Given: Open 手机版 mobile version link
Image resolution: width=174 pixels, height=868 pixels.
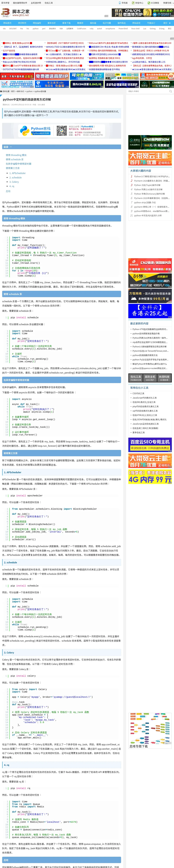Looking at the screenshot, I should point(124,3).
